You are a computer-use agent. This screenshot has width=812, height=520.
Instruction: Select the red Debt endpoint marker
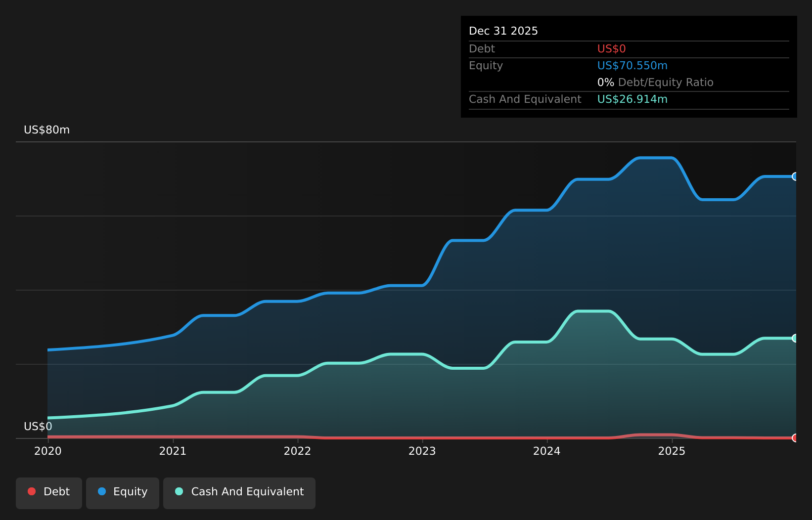pyautogui.click(x=795, y=438)
